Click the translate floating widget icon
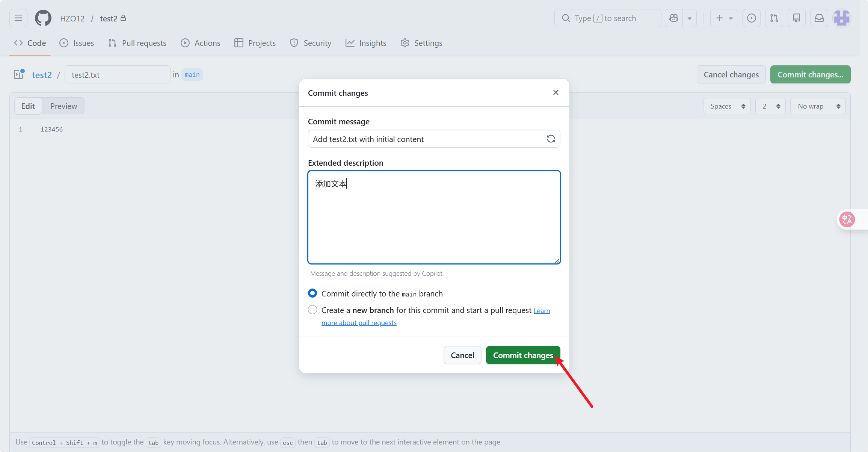This screenshot has width=868, height=452. coord(847,219)
